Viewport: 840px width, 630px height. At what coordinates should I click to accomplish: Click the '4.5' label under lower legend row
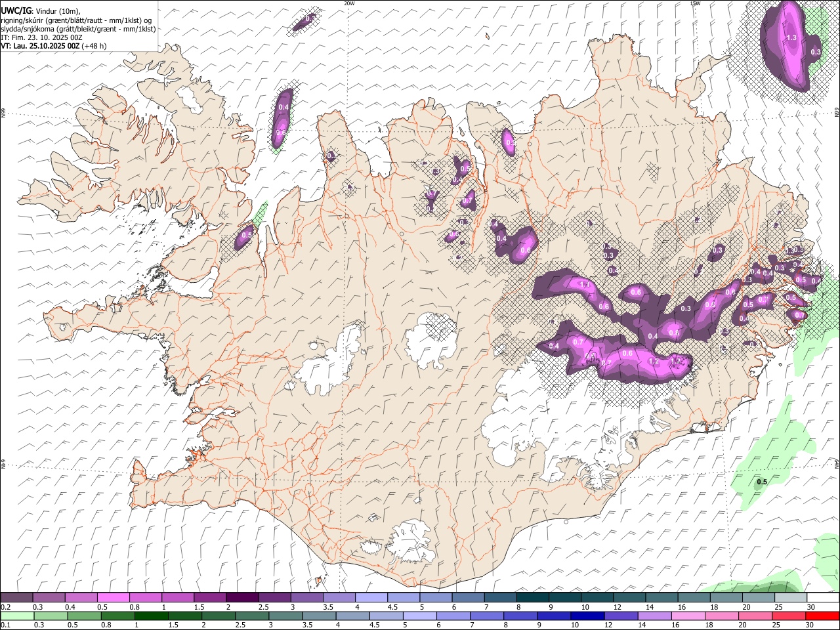pyautogui.click(x=374, y=625)
